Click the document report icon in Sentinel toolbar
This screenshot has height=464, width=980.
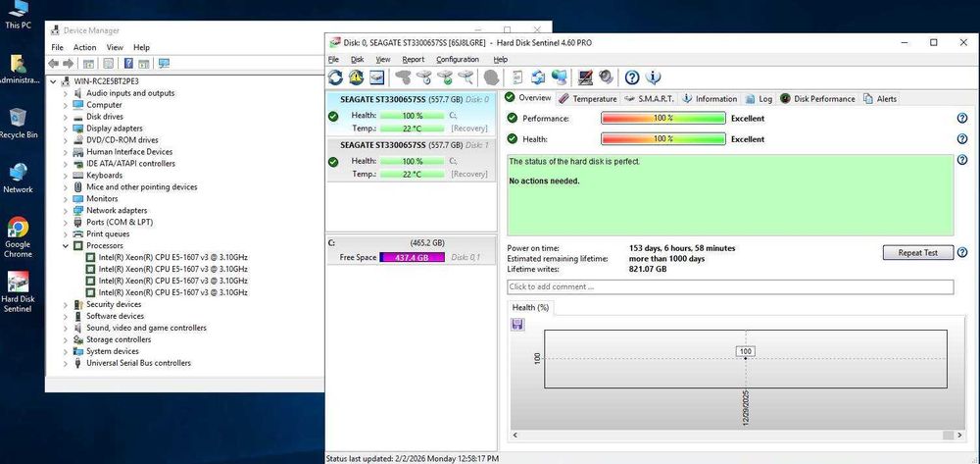click(x=517, y=77)
